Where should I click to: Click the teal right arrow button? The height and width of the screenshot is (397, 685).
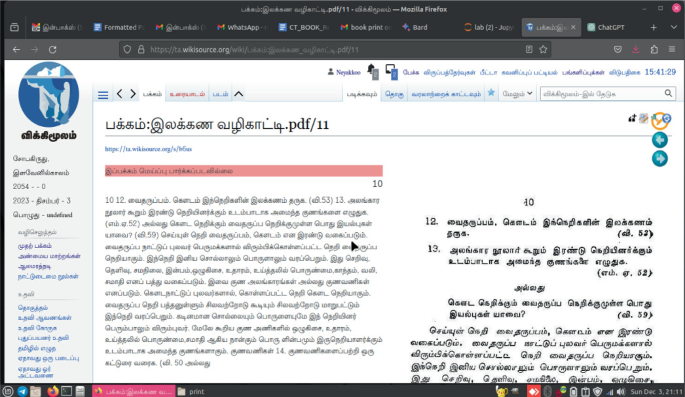click(660, 159)
